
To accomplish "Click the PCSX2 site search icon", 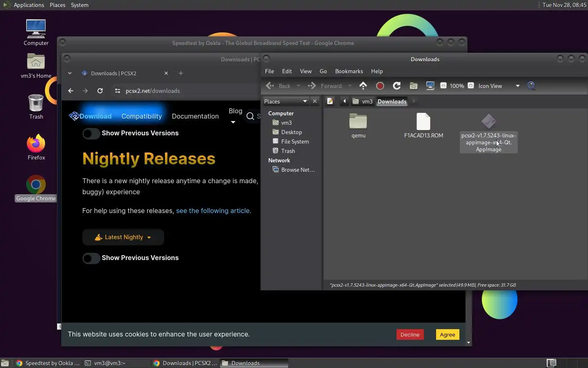I will point(250,116).
